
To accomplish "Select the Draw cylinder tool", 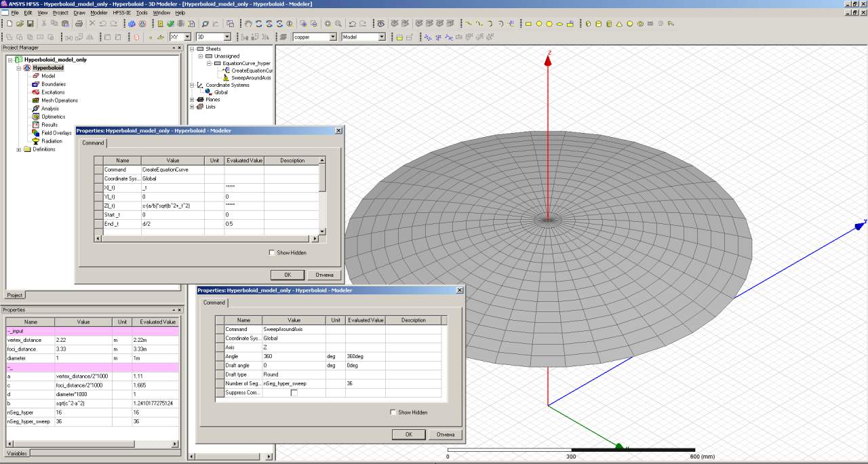I will [x=598, y=24].
